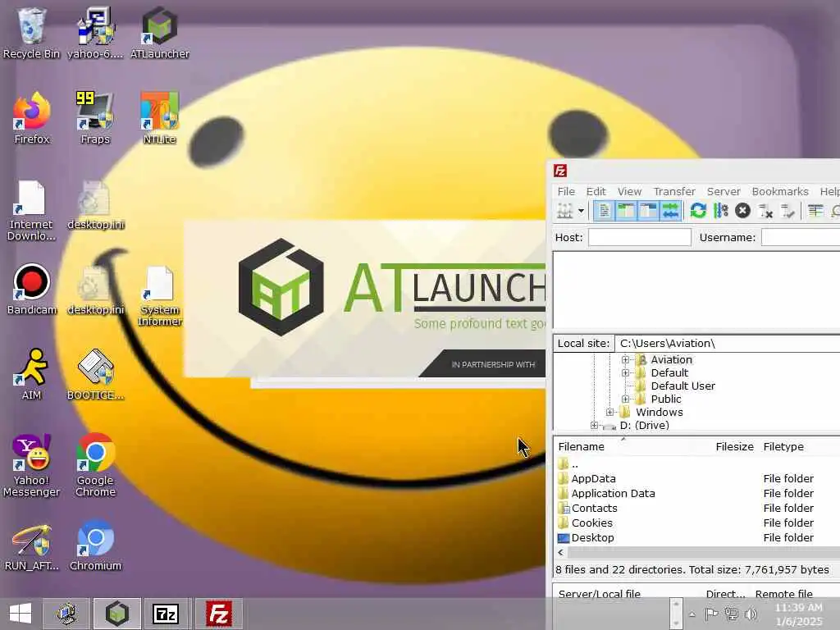
Task: Refresh the file and folder lists
Action: 698,211
